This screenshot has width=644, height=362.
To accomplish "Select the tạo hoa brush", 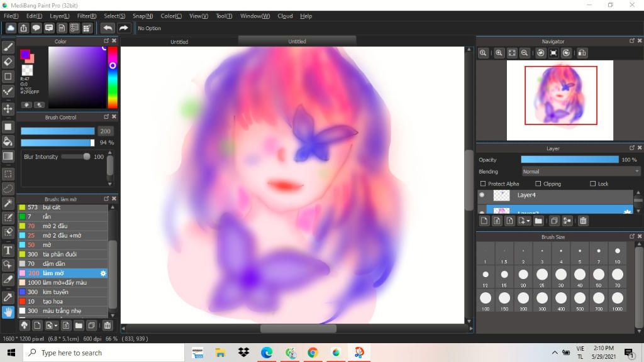I will pos(63,302).
